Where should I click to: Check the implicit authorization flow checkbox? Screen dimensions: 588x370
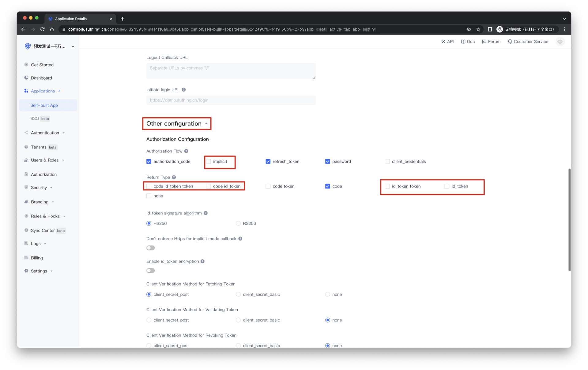point(209,161)
